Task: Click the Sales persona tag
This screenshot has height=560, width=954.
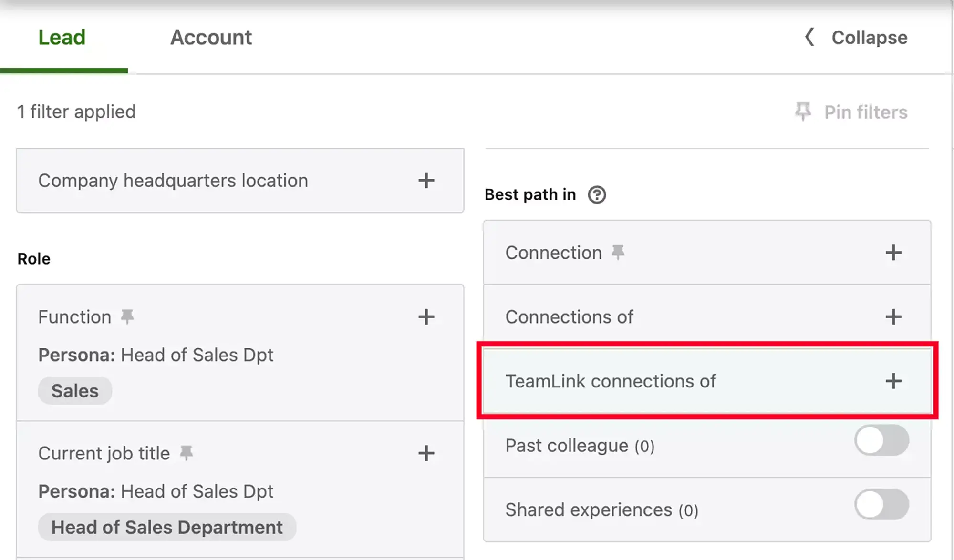Action: 75,391
